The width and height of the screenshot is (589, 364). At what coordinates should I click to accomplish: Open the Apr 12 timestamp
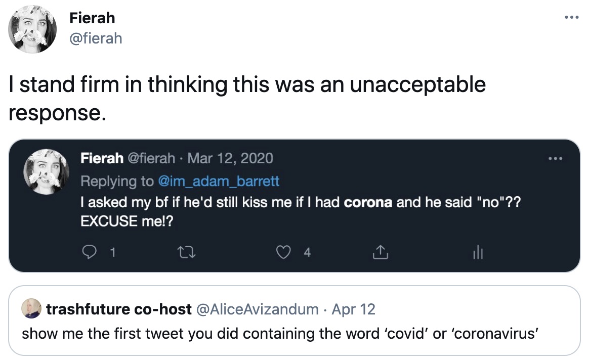[x=353, y=309]
